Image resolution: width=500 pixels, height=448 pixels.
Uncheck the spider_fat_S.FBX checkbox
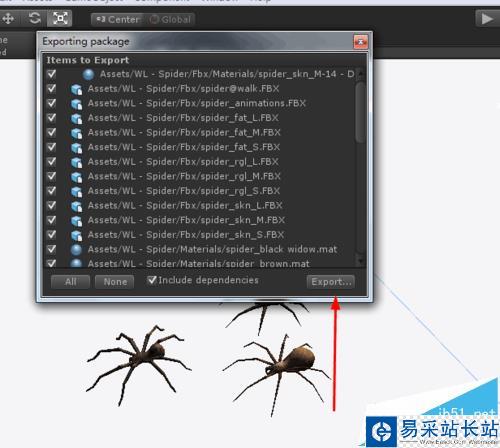[x=52, y=147]
